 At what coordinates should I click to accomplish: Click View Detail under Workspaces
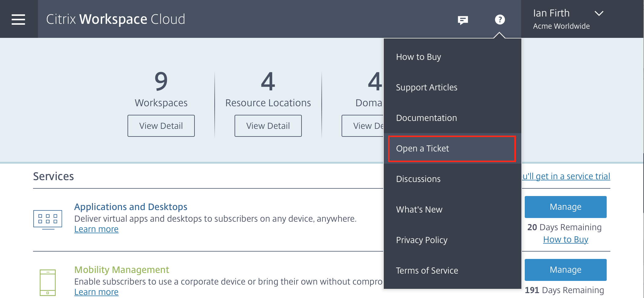point(161,126)
